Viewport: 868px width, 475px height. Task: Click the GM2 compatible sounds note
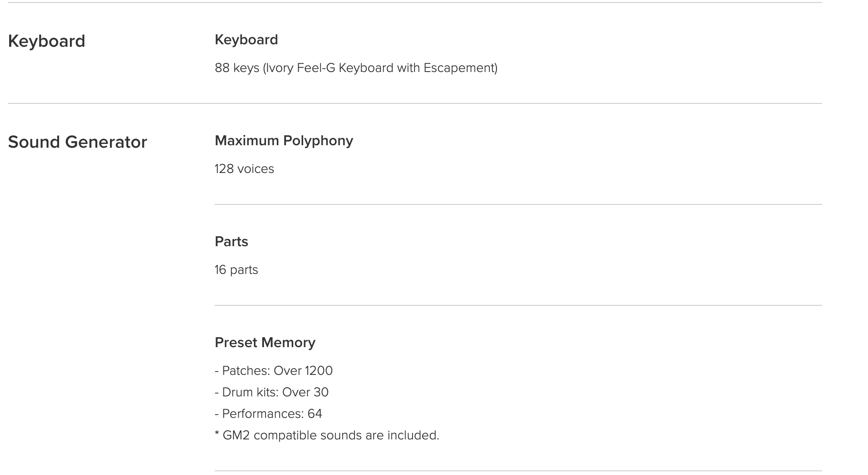327,435
